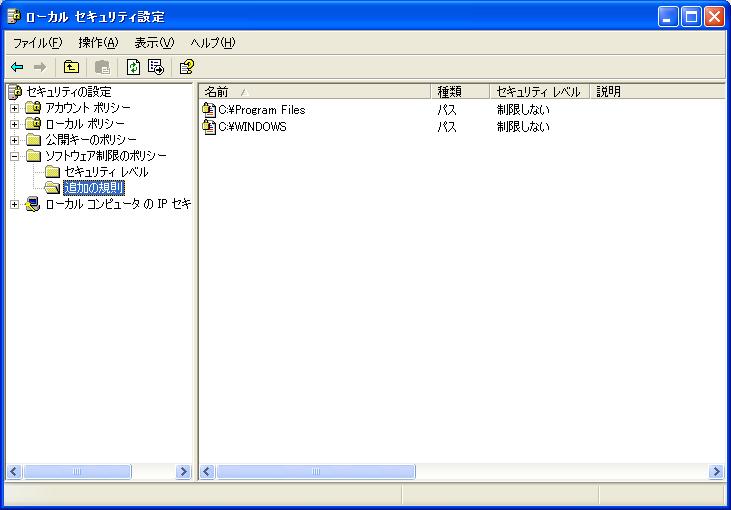Image resolution: width=731 pixels, height=510 pixels.
Task: Select ローカル コンピュータ の IP セキ label
Action: click(x=118, y=204)
